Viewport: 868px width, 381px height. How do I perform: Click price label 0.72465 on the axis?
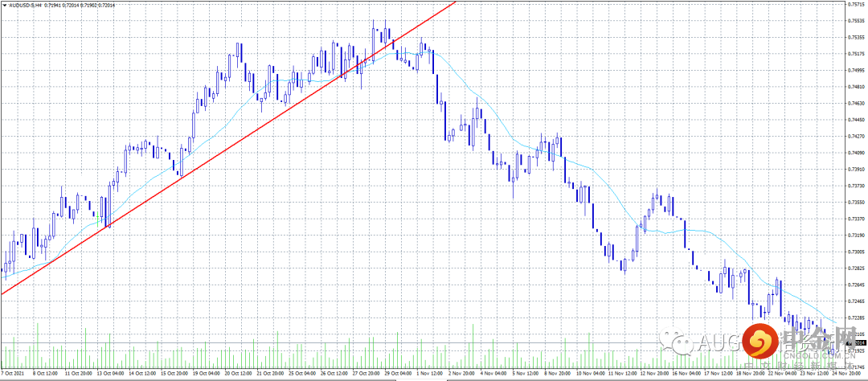[x=855, y=301]
